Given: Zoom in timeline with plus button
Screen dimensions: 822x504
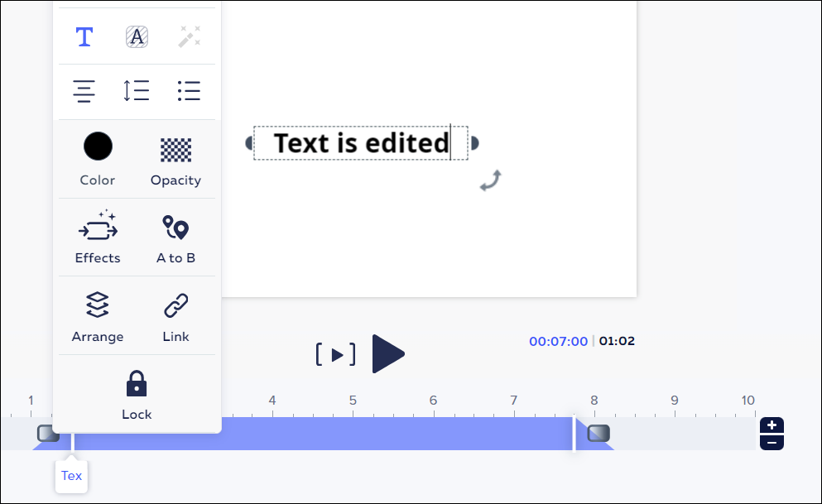Looking at the screenshot, I should point(772,425).
